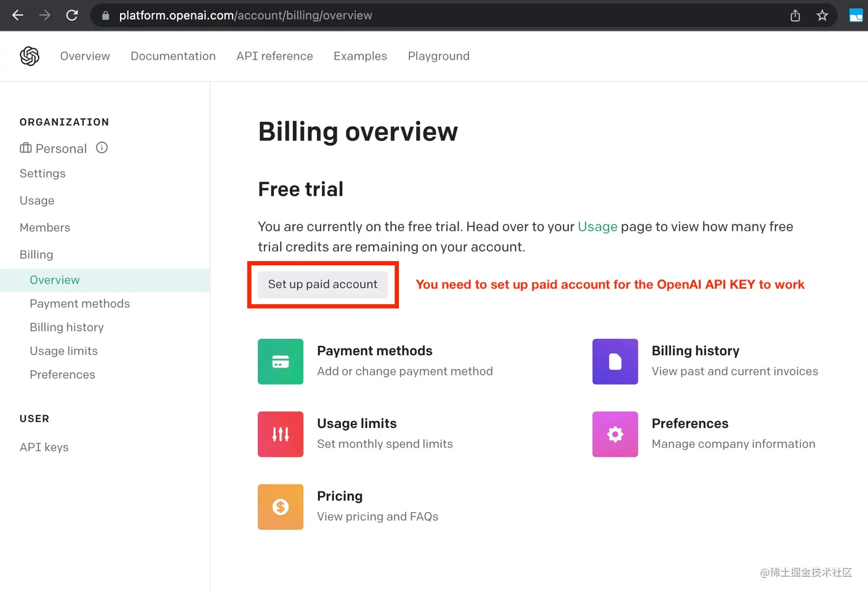
Task: Click the pink Preferences gear icon
Action: coord(615,434)
